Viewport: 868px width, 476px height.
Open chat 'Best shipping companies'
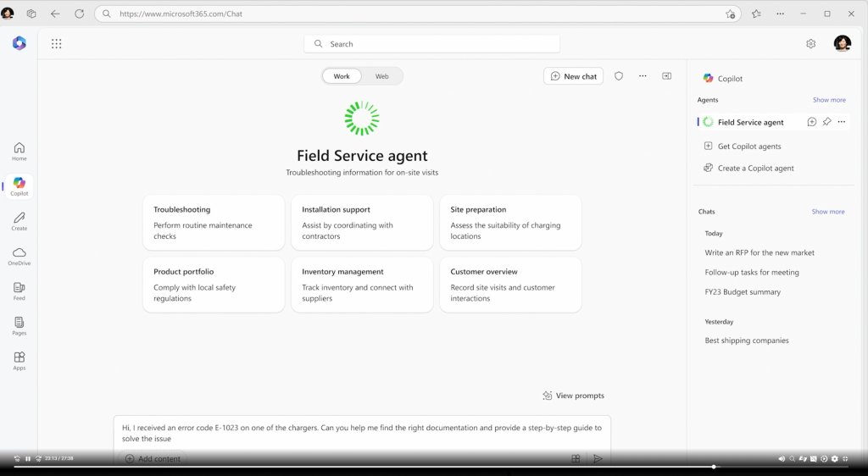(x=747, y=340)
